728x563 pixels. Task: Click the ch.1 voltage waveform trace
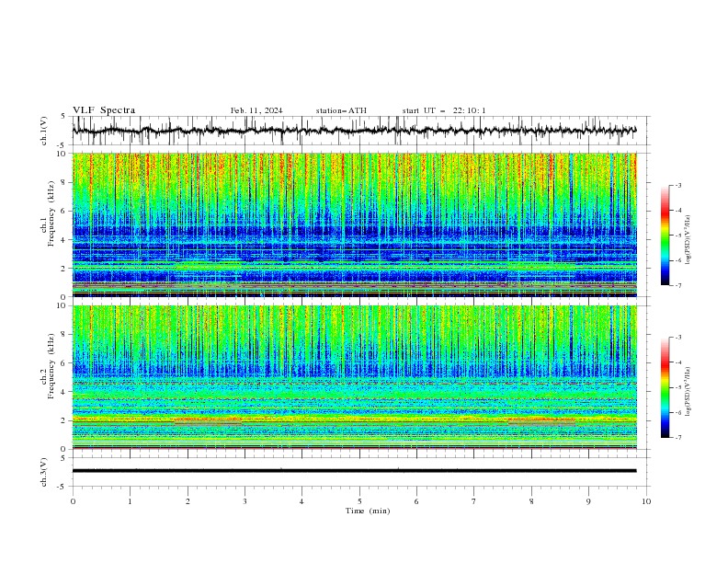click(x=354, y=131)
